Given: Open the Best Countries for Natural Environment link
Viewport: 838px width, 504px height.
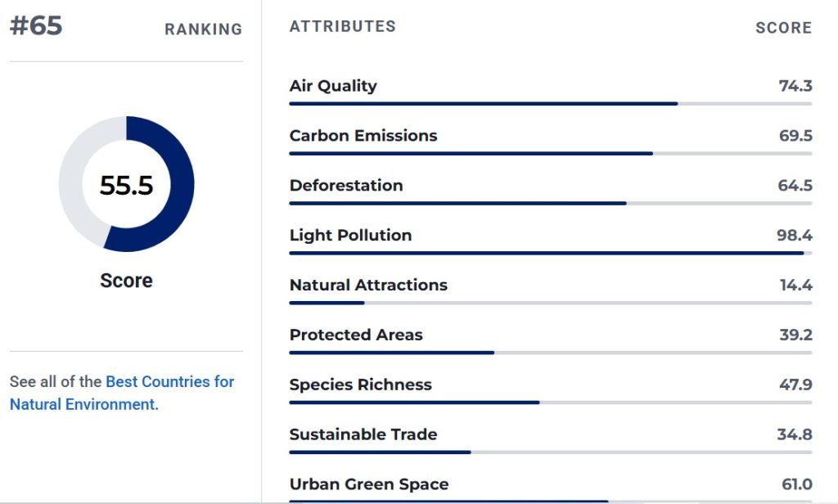Looking at the screenshot, I should point(122,393).
